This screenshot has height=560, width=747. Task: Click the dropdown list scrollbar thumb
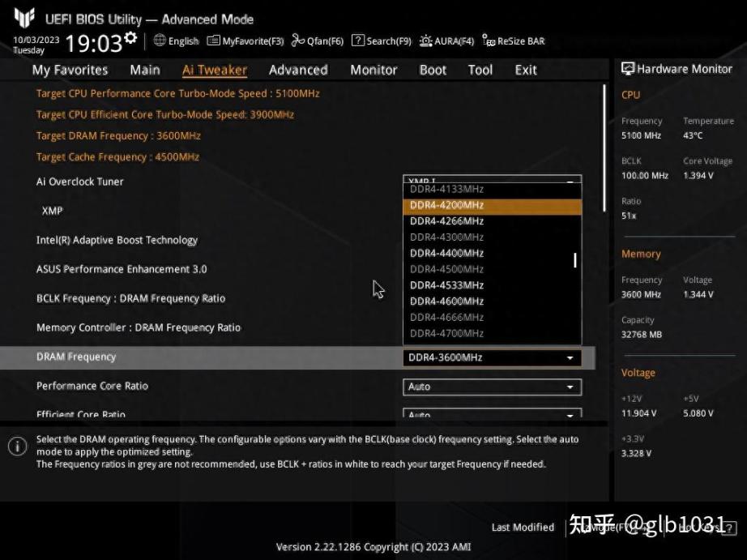(x=575, y=260)
